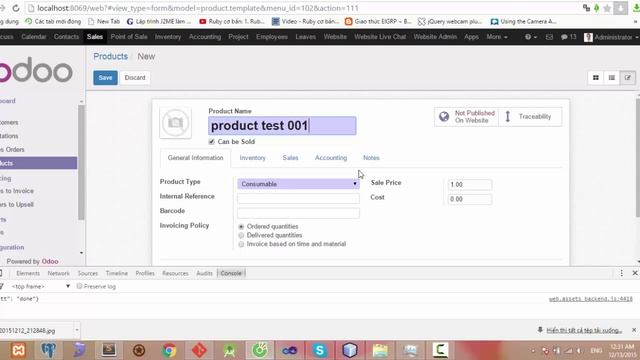Click the Barcode input field
The image size is (640, 360).
[x=298, y=213]
